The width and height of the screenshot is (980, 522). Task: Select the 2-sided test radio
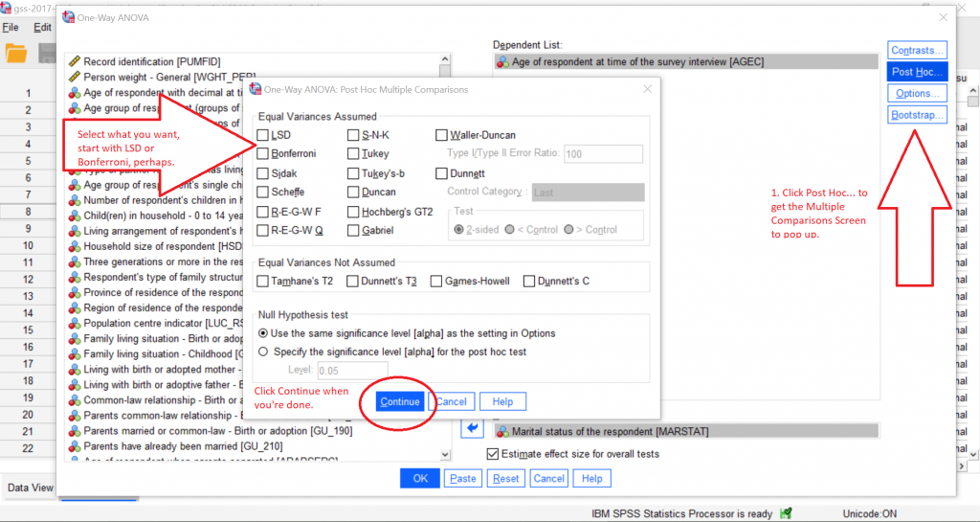458,230
